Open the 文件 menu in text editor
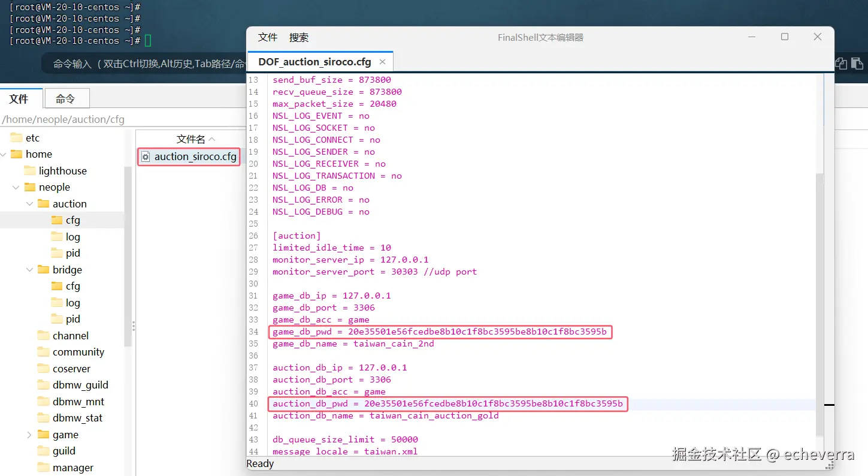Image resolution: width=868 pixels, height=476 pixels. (268, 37)
